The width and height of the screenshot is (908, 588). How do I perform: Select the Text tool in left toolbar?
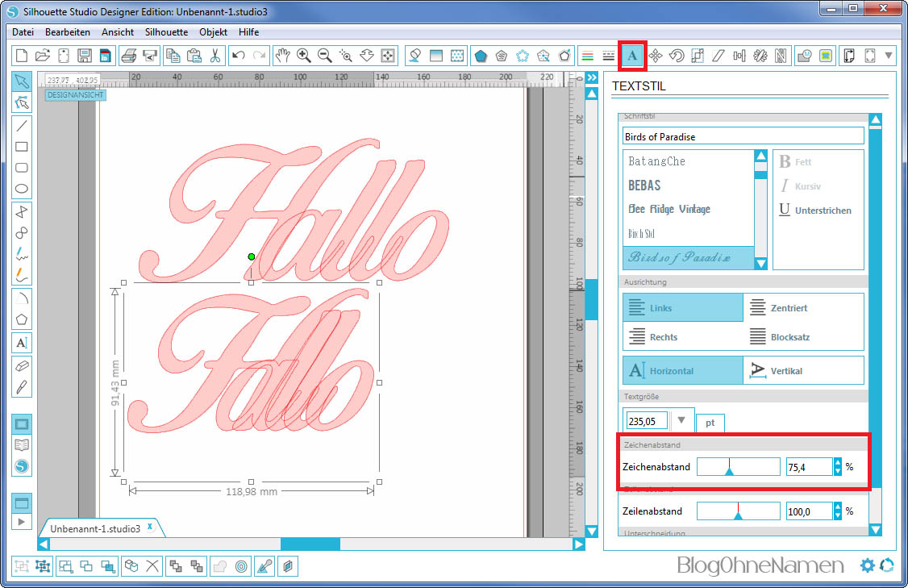23,343
